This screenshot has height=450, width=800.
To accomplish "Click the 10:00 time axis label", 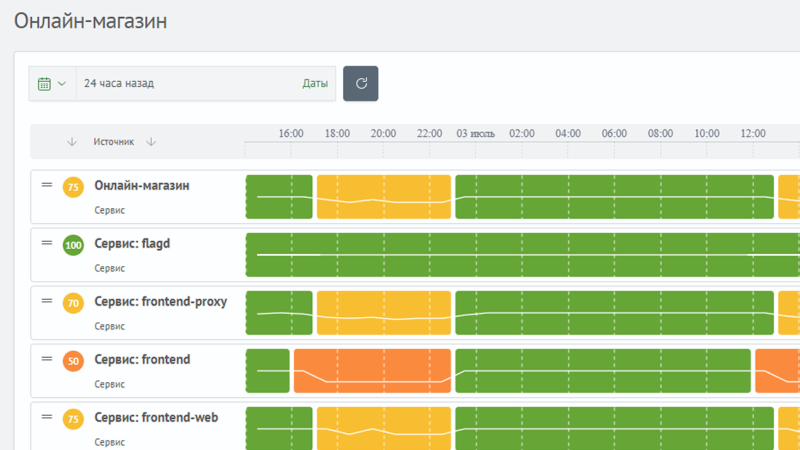I will tap(707, 134).
